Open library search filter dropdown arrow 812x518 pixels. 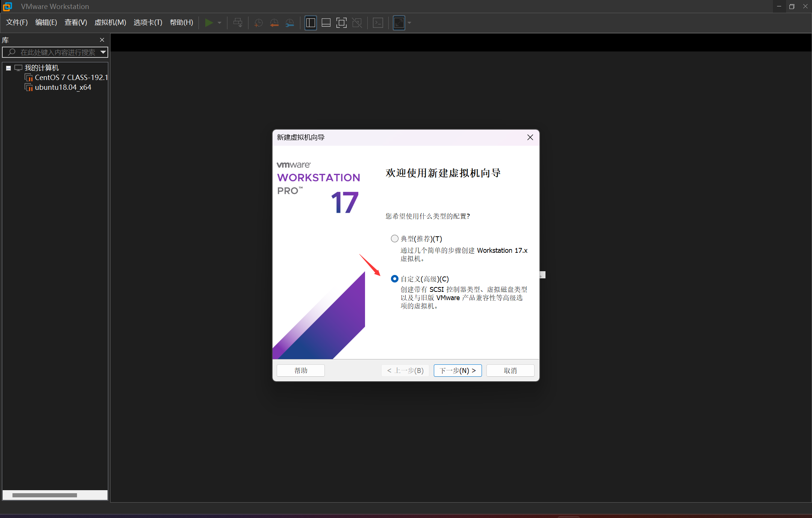coord(103,52)
